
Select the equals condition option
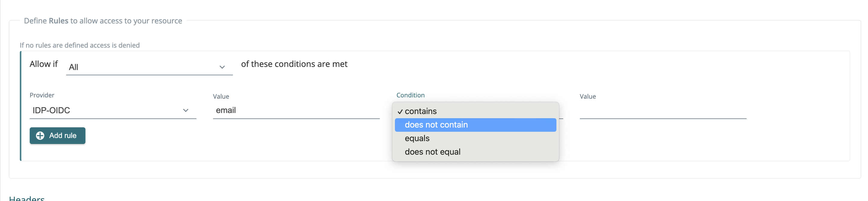pyautogui.click(x=475, y=139)
